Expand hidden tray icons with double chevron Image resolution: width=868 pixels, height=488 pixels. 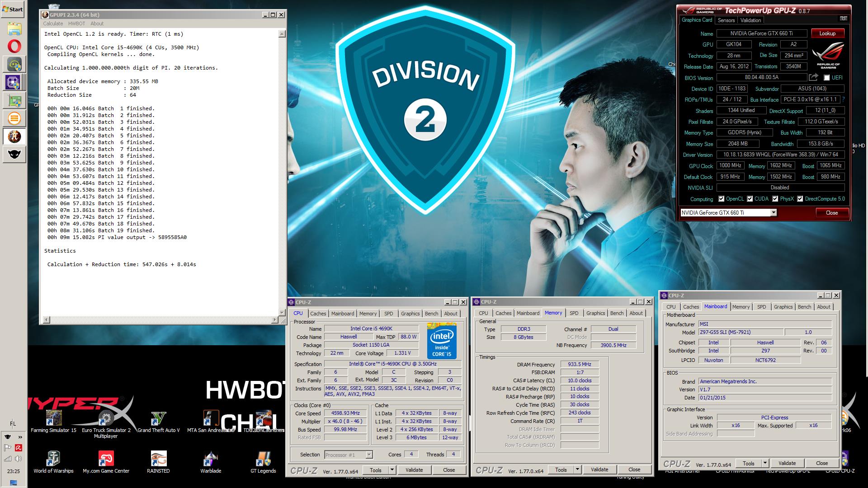coord(20,437)
